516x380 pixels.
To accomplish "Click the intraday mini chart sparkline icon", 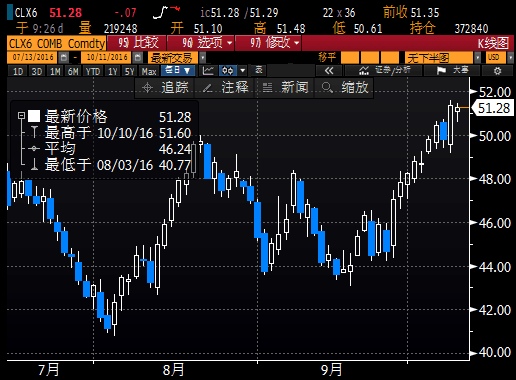I will (166, 12).
